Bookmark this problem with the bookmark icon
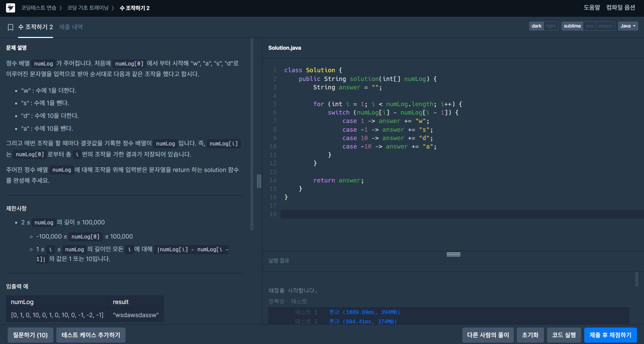Image resolution: width=644 pixels, height=344 pixels. point(10,27)
